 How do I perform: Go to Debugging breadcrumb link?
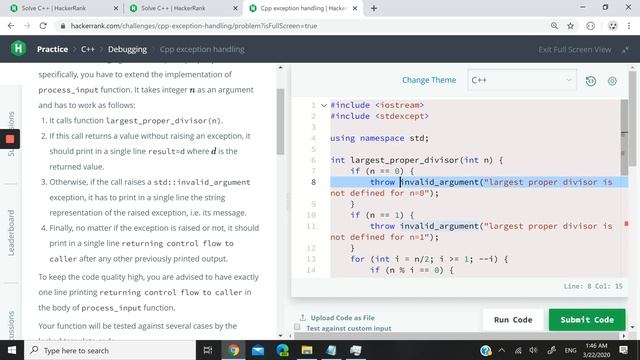pos(127,49)
